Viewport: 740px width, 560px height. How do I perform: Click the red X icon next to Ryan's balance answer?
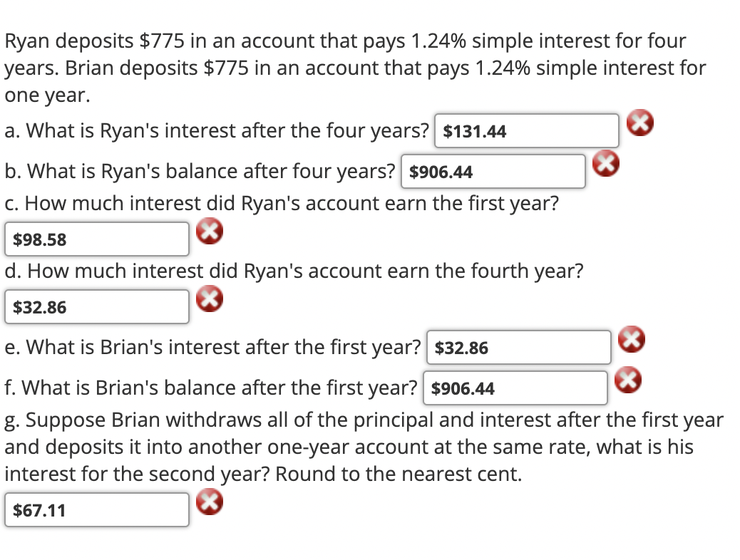click(x=607, y=163)
